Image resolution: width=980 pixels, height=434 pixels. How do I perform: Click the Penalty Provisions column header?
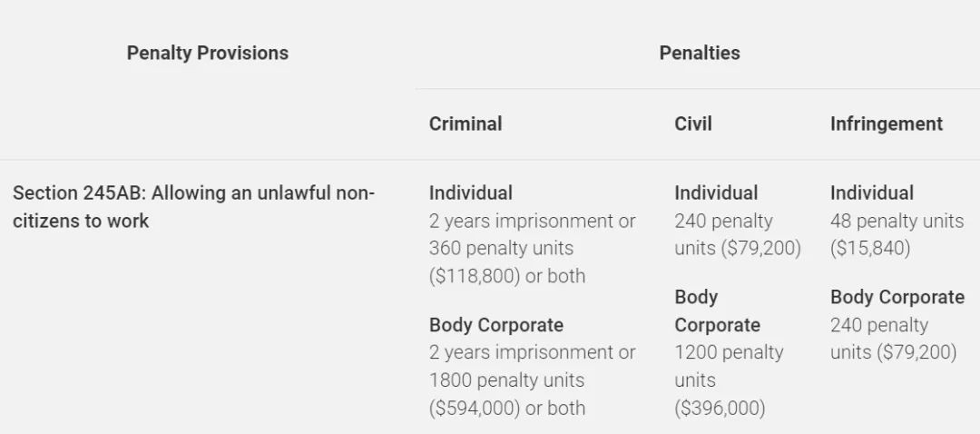(207, 53)
